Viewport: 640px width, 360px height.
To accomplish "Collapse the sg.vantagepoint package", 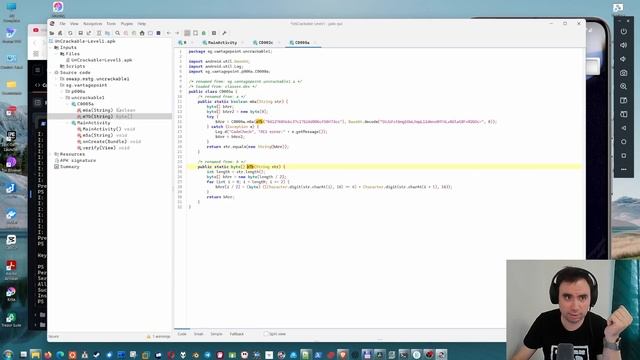I will 57,85.
